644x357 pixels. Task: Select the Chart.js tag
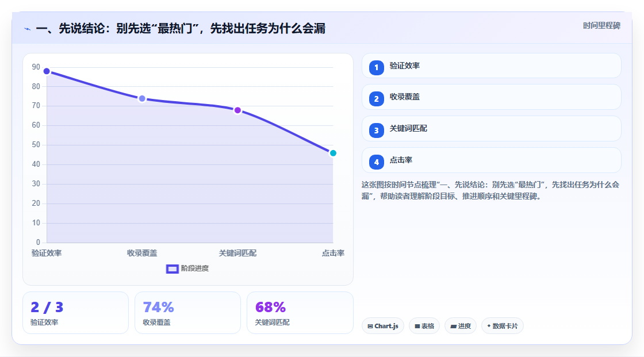coord(383,326)
